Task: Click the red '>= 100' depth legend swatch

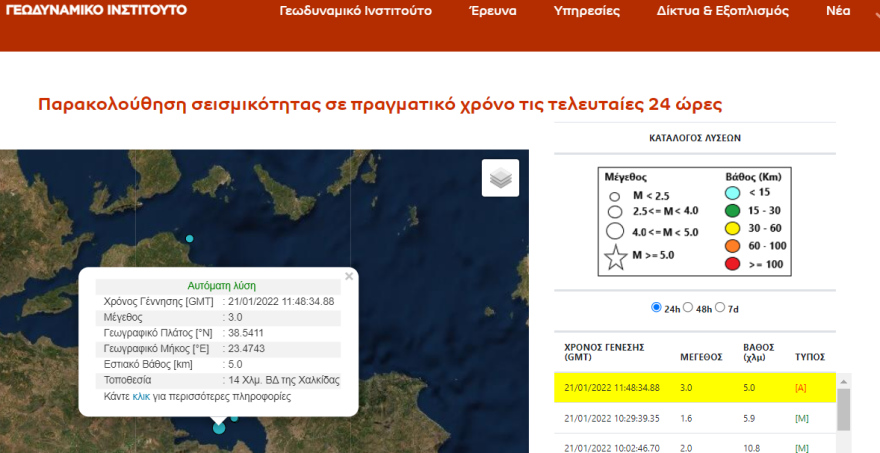Action: click(732, 264)
